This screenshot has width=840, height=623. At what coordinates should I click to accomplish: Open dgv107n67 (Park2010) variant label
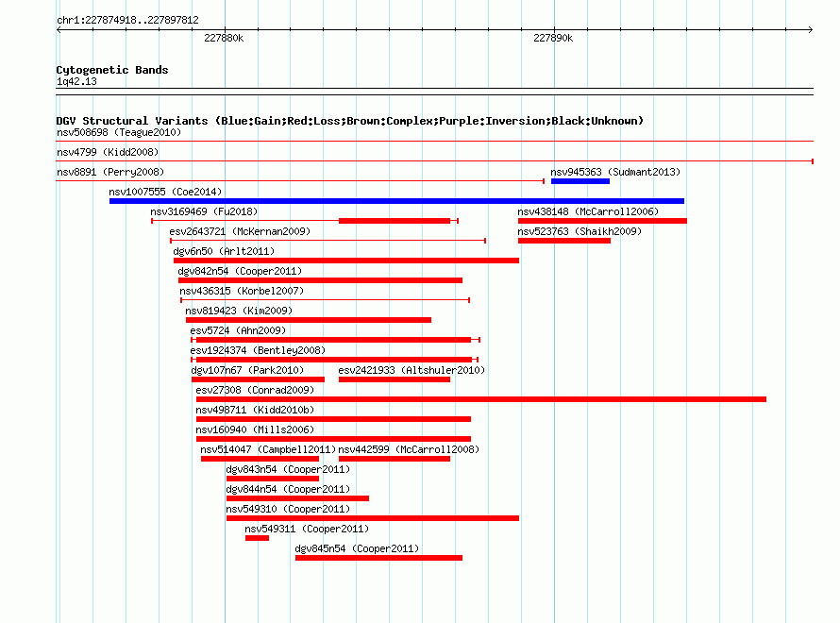pyautogui.click(x=247, y=370)
